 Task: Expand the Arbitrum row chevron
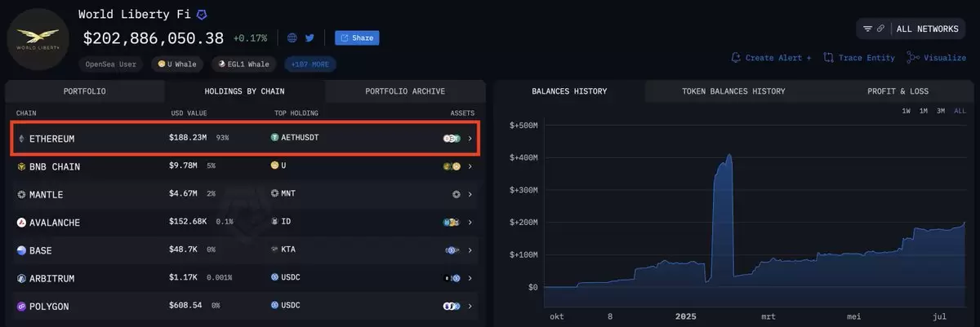pyautogui.click(x=470, y=278)
